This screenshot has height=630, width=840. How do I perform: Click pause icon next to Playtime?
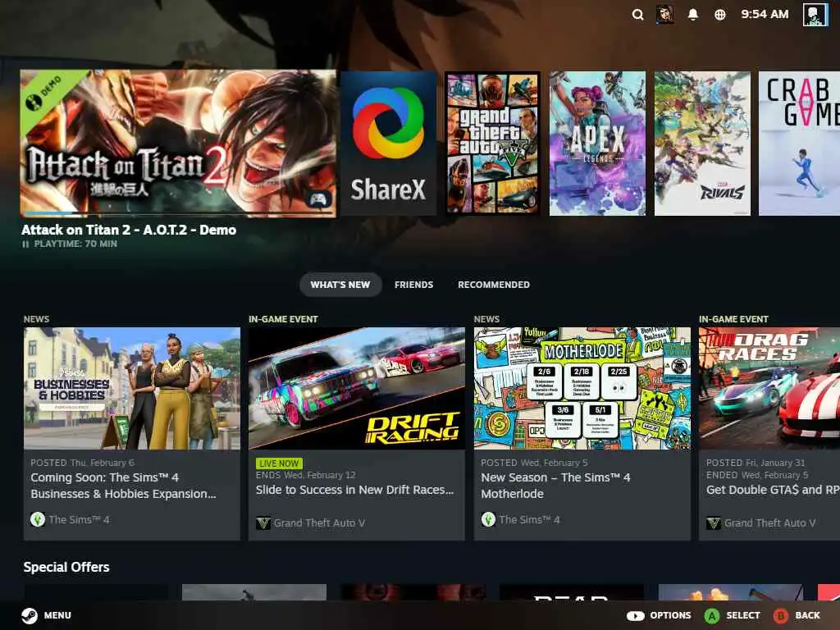(25, 244)
